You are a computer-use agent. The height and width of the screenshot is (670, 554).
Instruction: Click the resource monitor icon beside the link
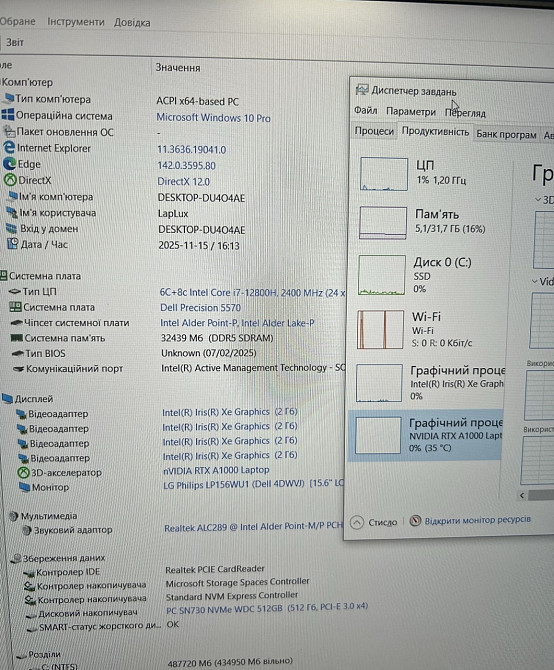pyautogui.click(x=415, y=521)
